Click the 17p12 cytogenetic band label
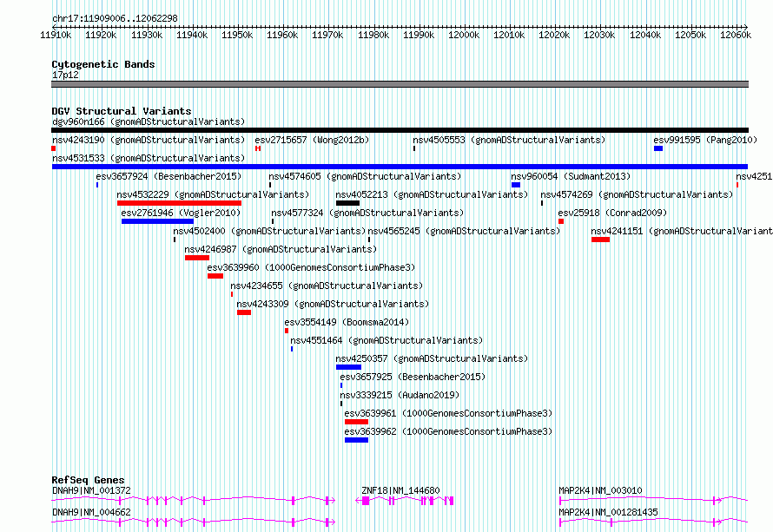 [x=65, y=75]
